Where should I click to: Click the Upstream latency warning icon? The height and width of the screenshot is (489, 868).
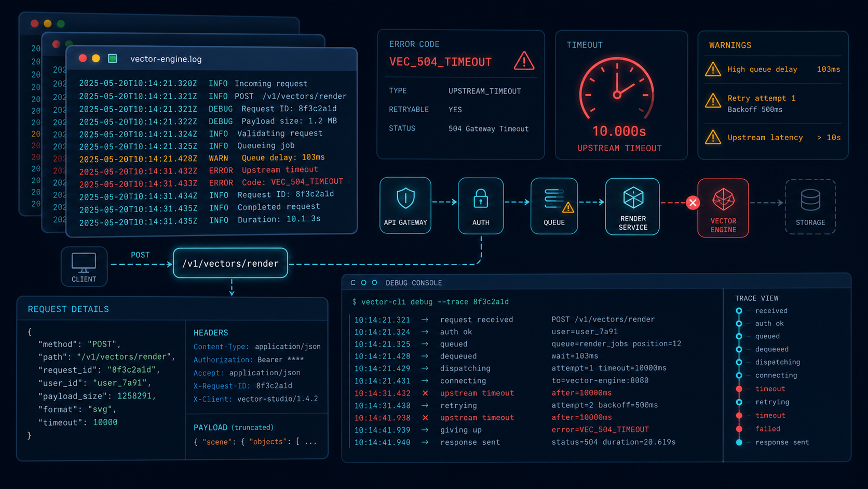point(713,137)
